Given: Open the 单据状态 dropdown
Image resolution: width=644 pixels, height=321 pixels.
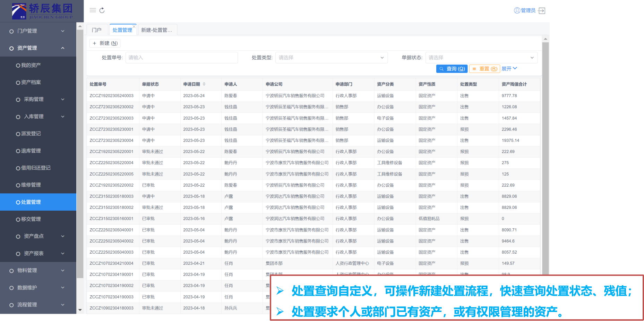Looking at the screenshot, I should pyautogui.click(x=481, y=58).
